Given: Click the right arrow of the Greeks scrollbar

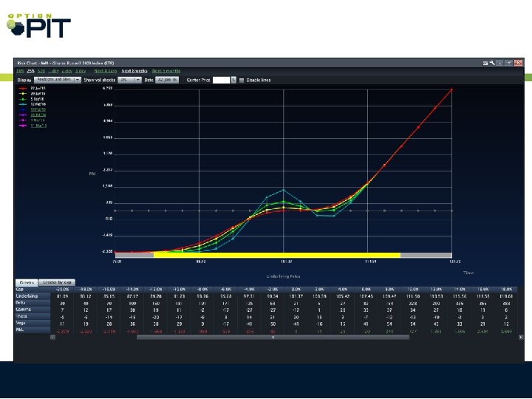Looking at the screenshot, I should [521, 337].
